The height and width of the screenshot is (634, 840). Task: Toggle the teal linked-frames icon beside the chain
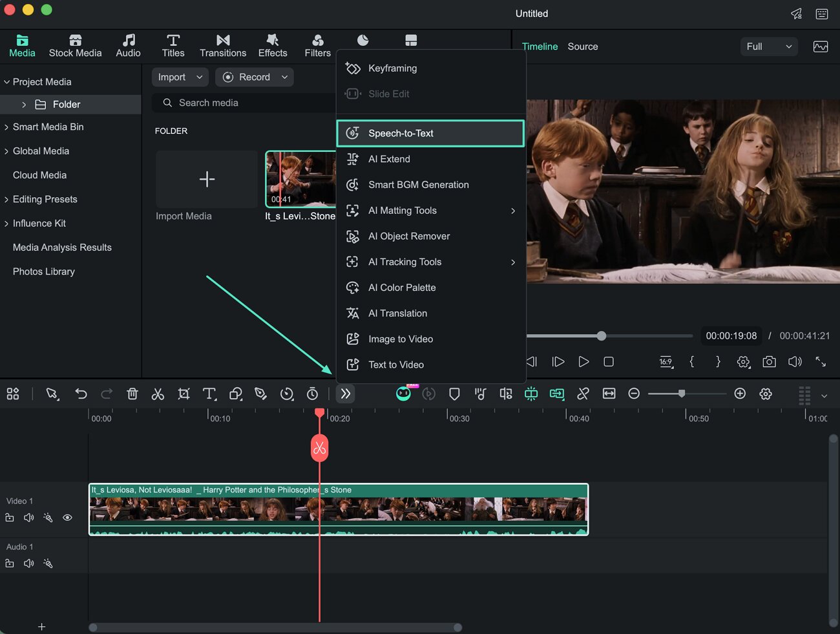557,394
